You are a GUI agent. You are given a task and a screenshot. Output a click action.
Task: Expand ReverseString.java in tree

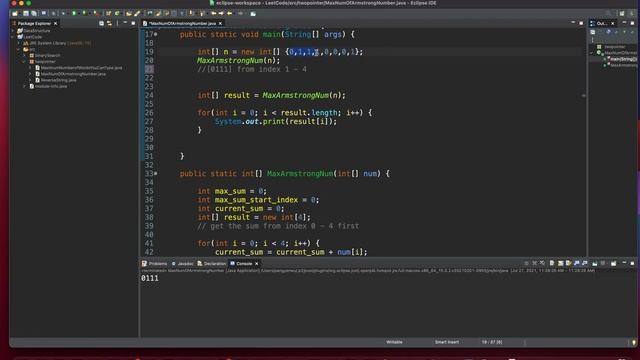(x=30, y=80)
